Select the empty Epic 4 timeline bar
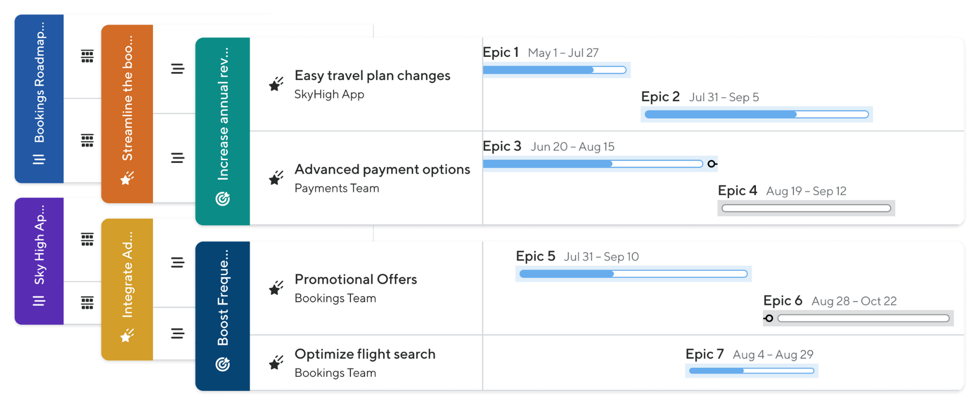 (x=806, y=208)
